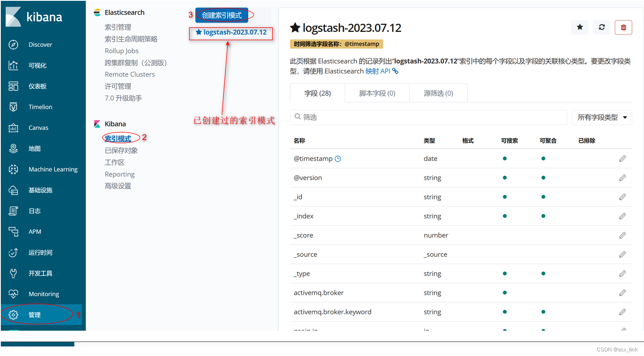This screenshot has width=644, height=356.
Task: Open Rollup Jobs link
Action: [x=121, y=51]
